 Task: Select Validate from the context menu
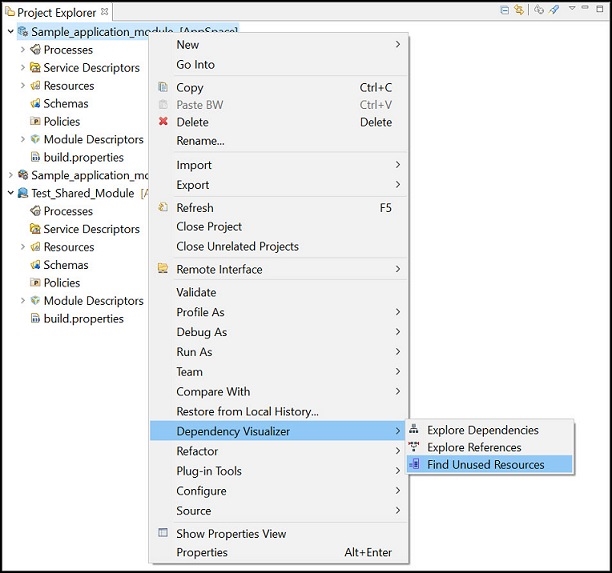(196, 292)
